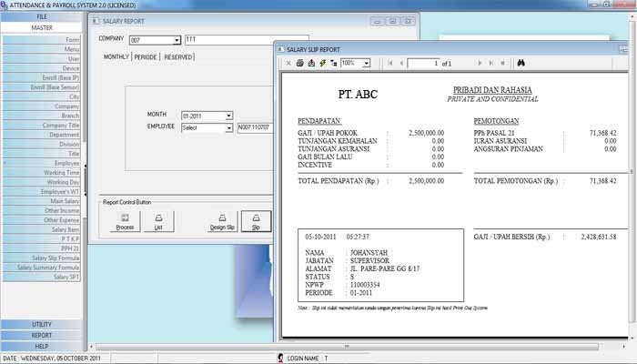637x364 pixels.
Task: Open the FILE menu section
Action: pyautogui.click(x=42, y=16)
